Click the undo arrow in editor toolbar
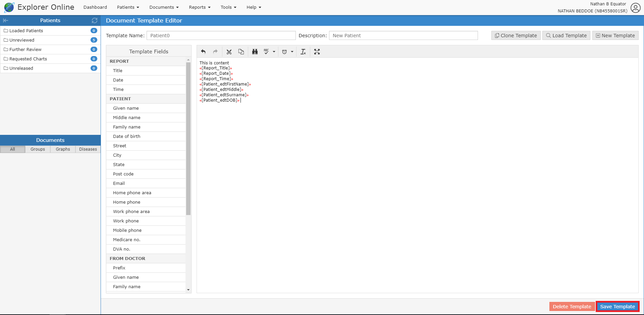The image size is (644, 315). 203,52
